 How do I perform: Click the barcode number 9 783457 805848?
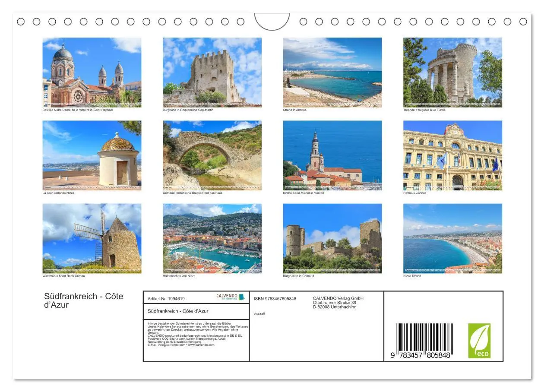(421, 355)
